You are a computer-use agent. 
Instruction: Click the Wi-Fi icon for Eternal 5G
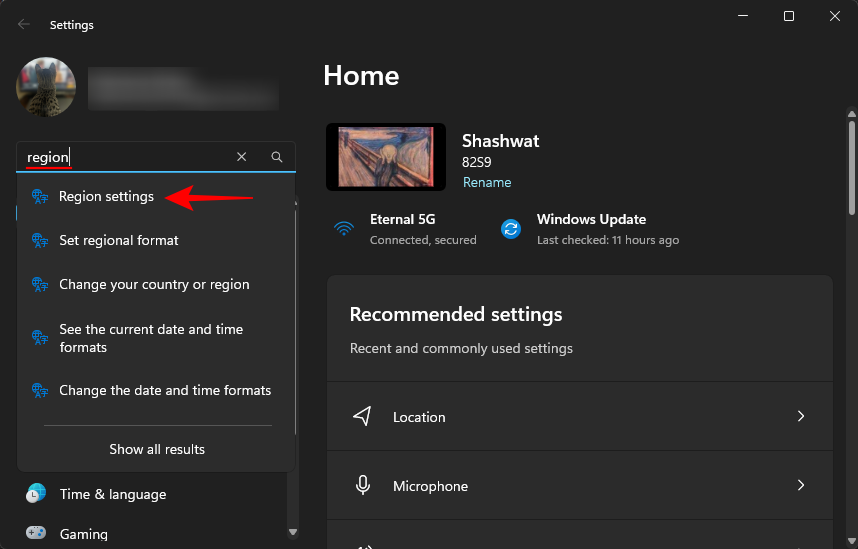(x=344, y=228)
